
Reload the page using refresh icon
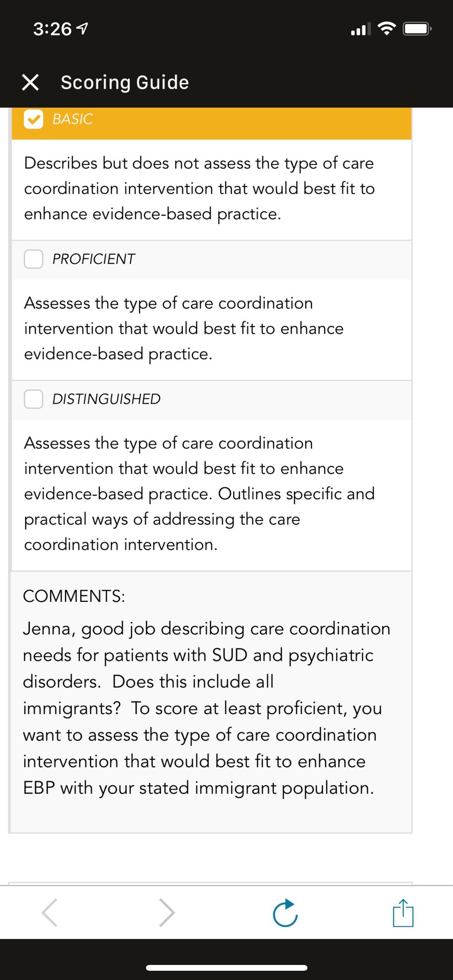click(285, 912)
